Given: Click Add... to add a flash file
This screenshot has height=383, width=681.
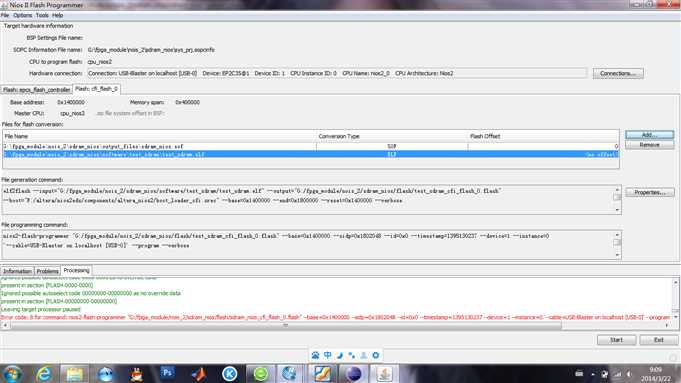Looking at the screenshot, I should click(650, 135).
